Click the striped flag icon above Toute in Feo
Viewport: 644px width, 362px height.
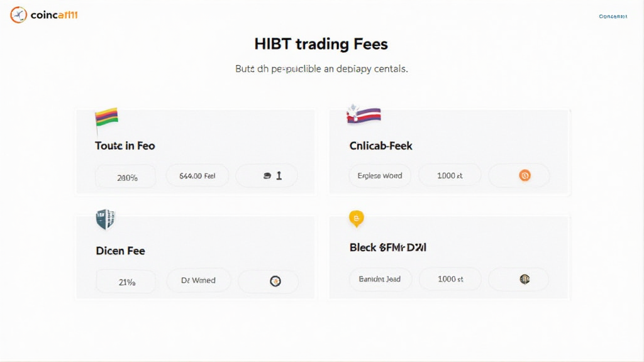click(106, 119)
